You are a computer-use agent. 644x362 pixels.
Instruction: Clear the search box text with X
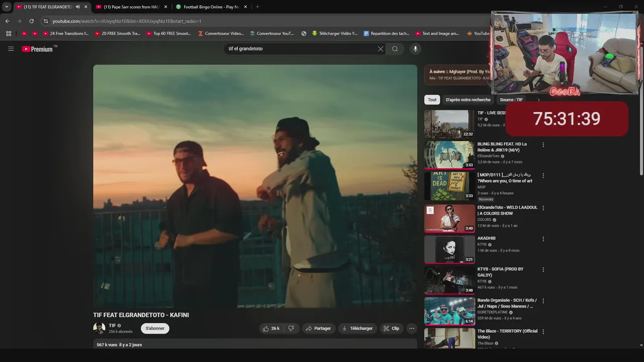click(x=380, y=49)
